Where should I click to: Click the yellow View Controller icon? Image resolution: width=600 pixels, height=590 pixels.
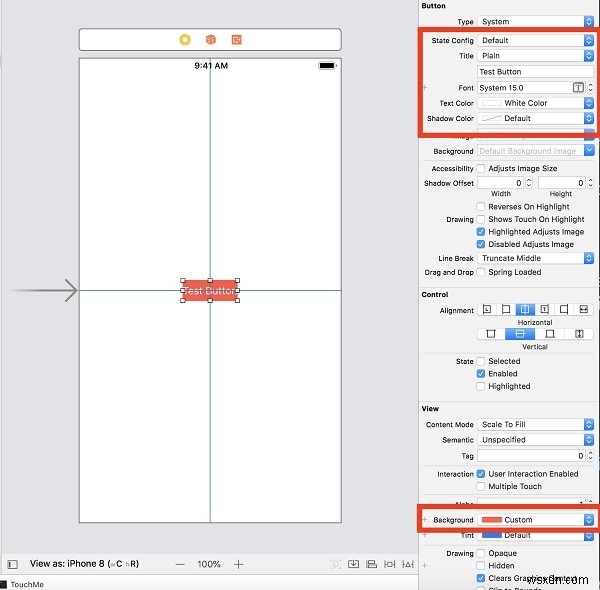(185, 39)
